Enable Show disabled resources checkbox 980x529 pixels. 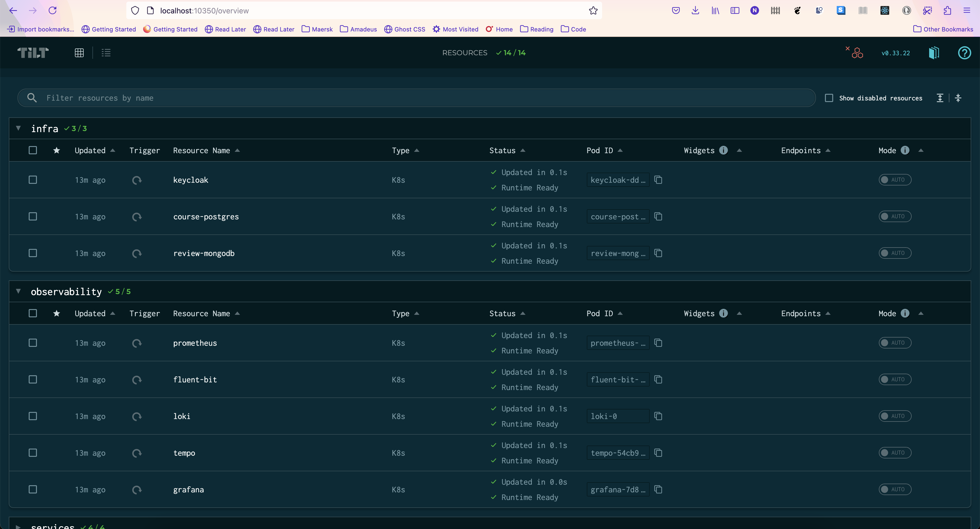[x=829, y=98]
